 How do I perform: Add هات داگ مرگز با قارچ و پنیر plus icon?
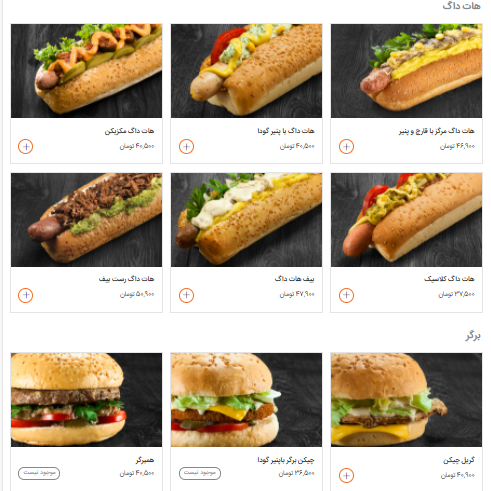346,146
